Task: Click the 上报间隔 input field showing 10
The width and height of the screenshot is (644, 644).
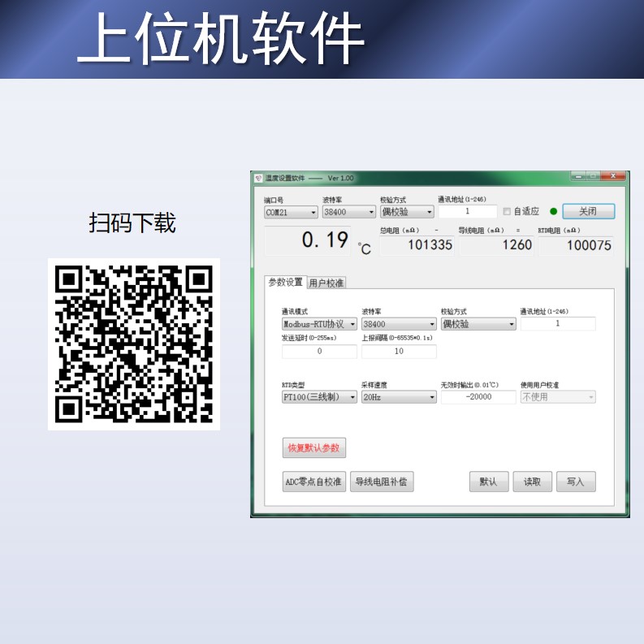Action: click(x=399, y=351)
